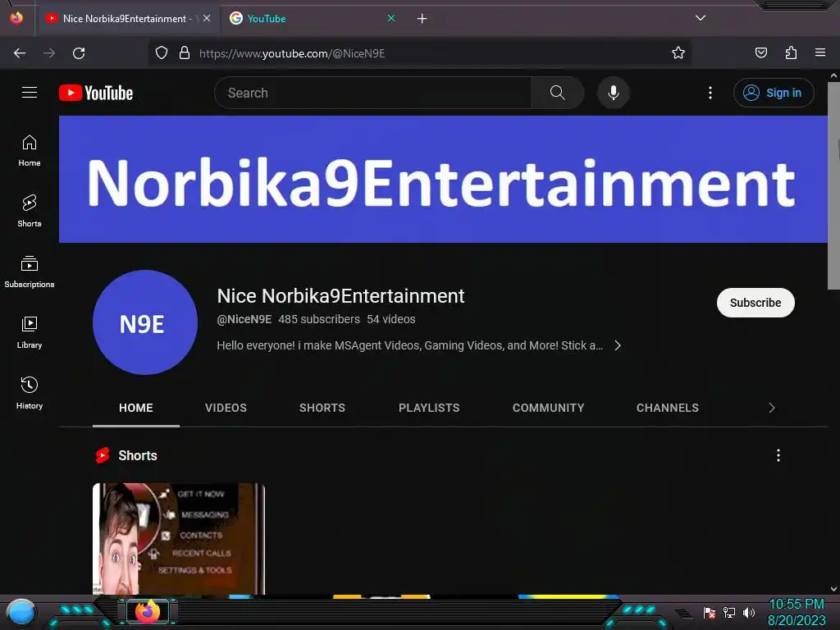Close the Nice Norbika9Entertainment tab

207,18
